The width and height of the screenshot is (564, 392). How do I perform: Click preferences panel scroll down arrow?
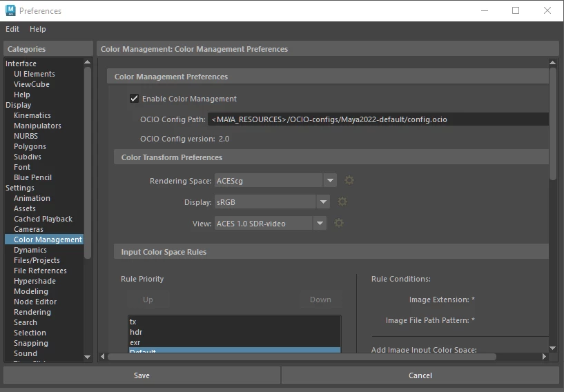click(553, 348)
